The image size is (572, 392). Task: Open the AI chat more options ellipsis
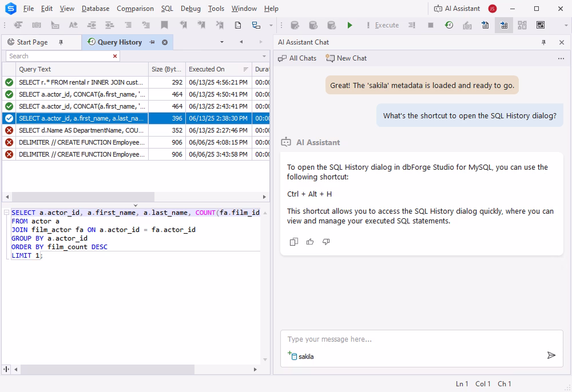[561, 59]
